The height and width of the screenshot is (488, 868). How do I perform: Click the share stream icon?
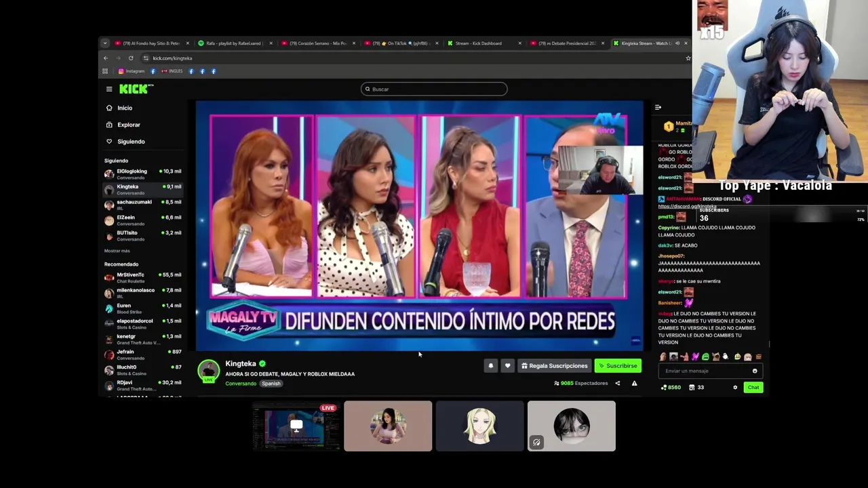(x=617, y=384)
